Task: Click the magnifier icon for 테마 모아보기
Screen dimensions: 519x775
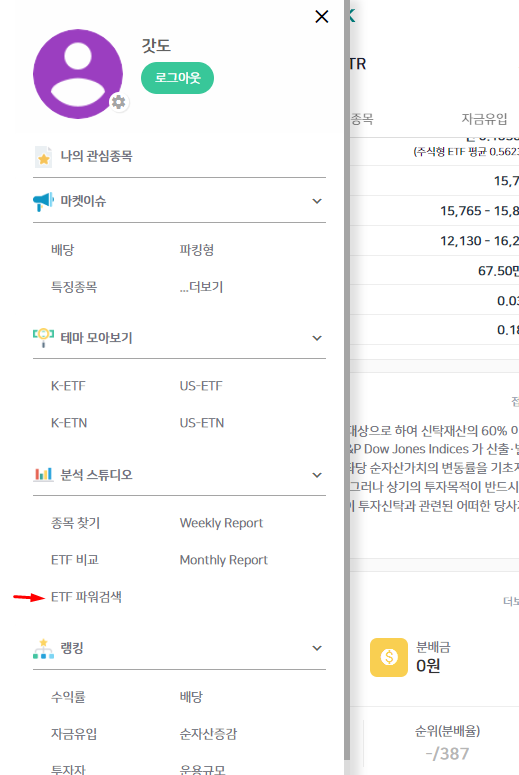Action: point(43,338)
